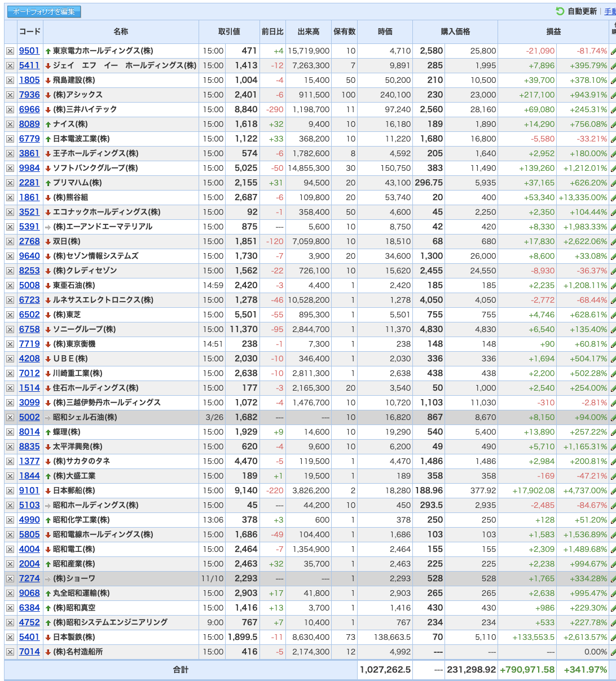Click the pencil icon for row 6758

613,329
